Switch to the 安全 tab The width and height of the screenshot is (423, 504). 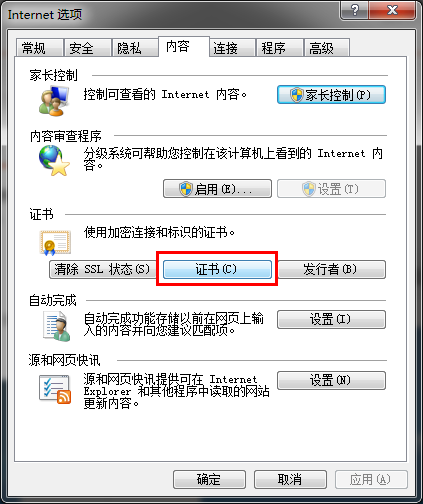coord(87,48)
